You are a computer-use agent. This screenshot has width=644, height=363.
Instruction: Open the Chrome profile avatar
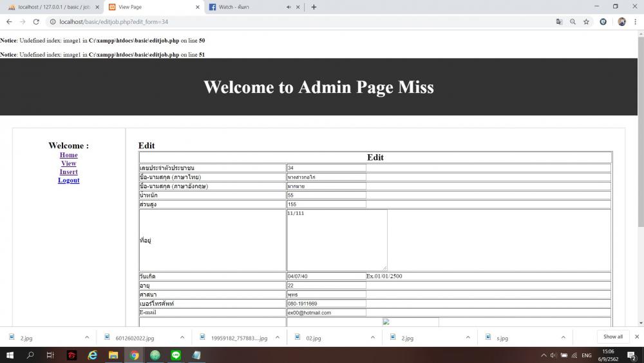[622, 22]
